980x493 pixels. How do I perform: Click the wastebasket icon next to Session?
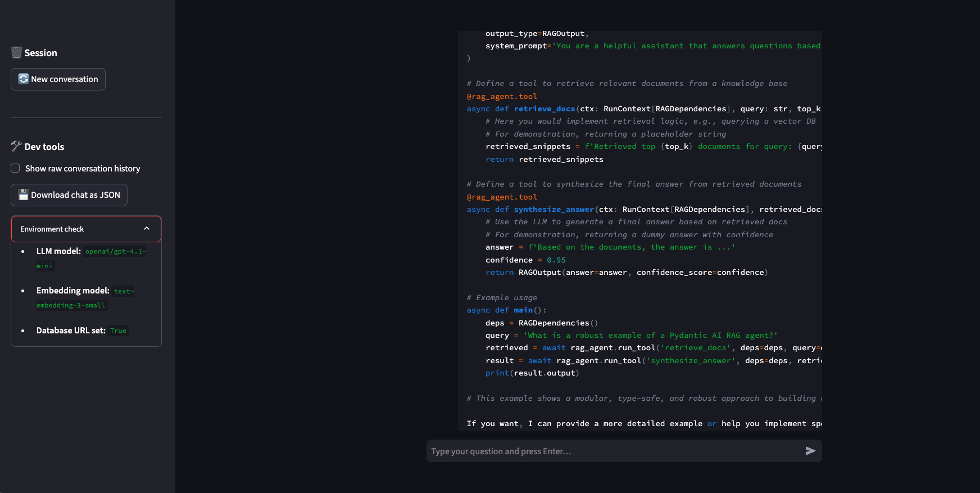[x=16, y=52]
